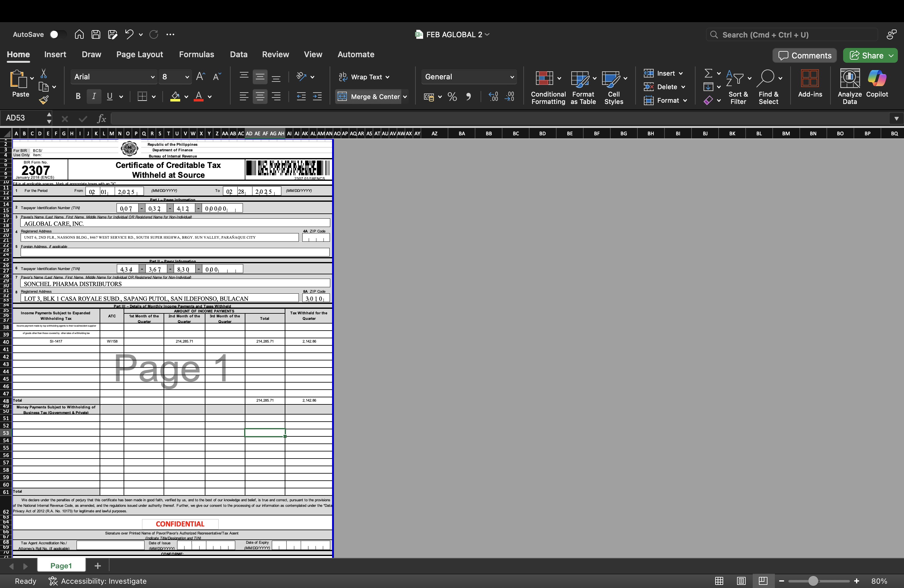This screenshot has width=904, height=588.
Task: Click the Name Box showing AD53
Action: tap(24, 118)
